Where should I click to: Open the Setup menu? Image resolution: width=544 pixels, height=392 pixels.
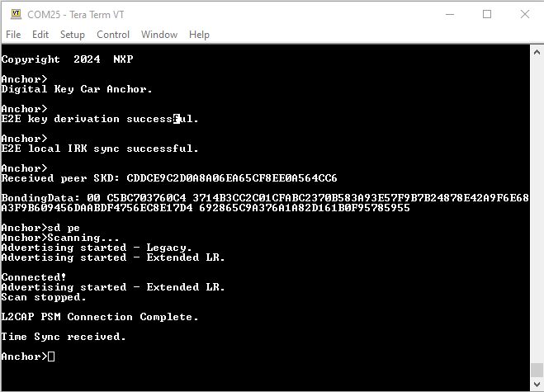(73, 35)
